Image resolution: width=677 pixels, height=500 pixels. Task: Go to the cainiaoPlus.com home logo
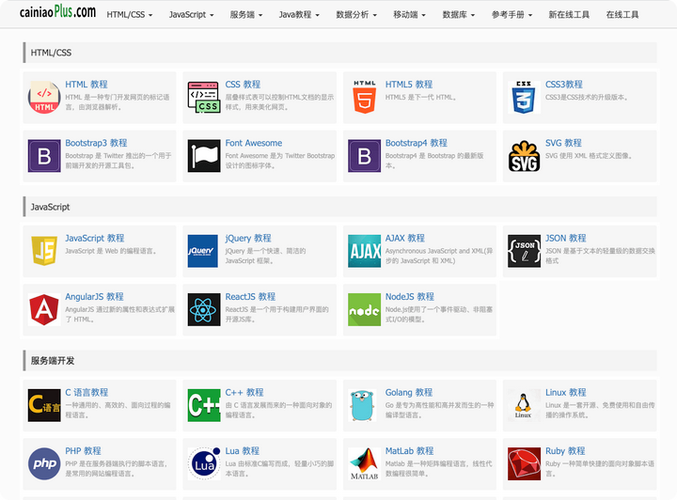point(57,12)
